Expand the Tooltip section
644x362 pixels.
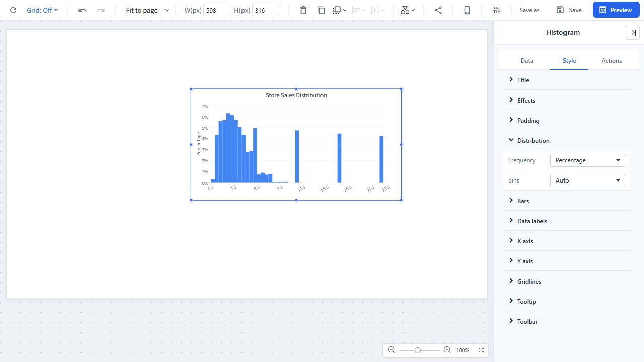(x=567, y=301)
